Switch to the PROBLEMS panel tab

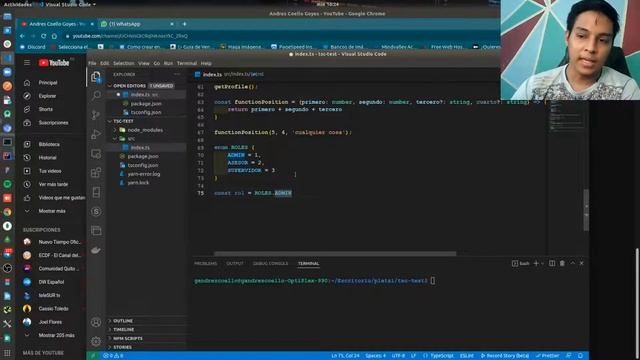coord(206,264)
